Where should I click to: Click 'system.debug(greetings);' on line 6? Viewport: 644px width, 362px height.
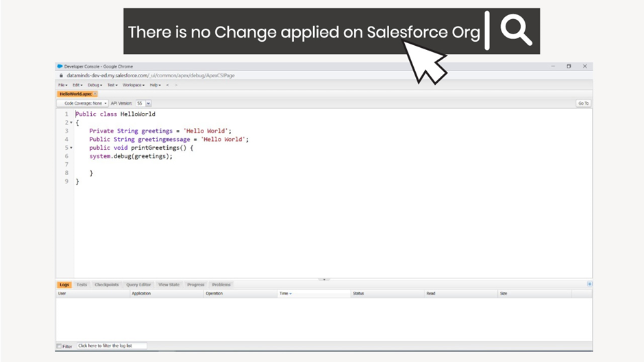(131, 157)
